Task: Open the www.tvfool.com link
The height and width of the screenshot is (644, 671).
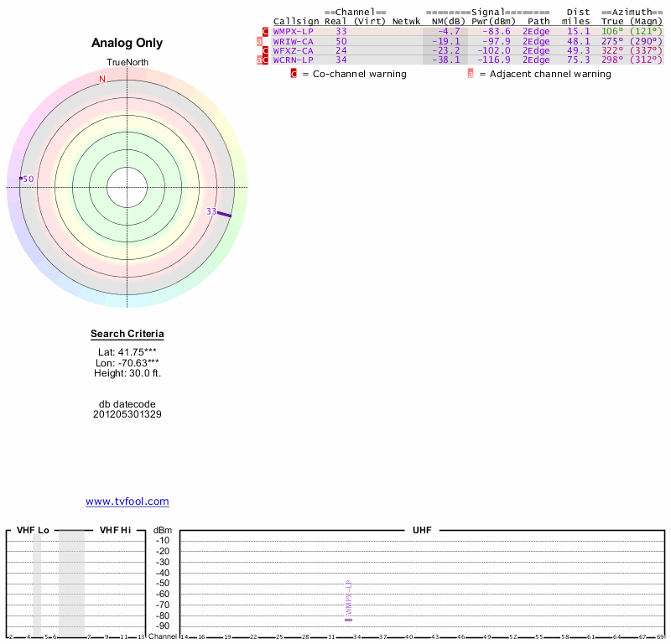Action: (127, 501)
